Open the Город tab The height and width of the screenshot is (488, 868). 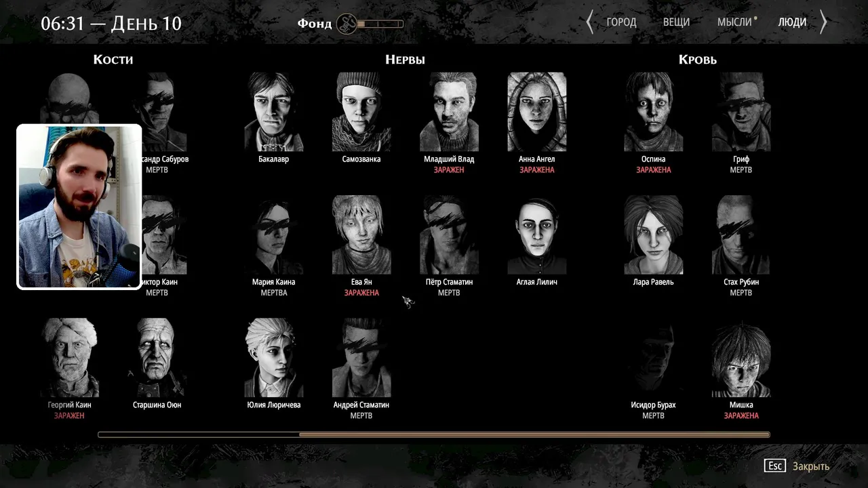pos(621,22)
